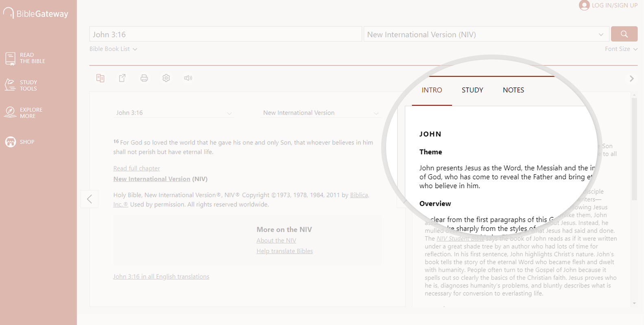Open New International Version (NIV) search dropdown
This screenshot has height=325, width=644.
coord(486,34)
